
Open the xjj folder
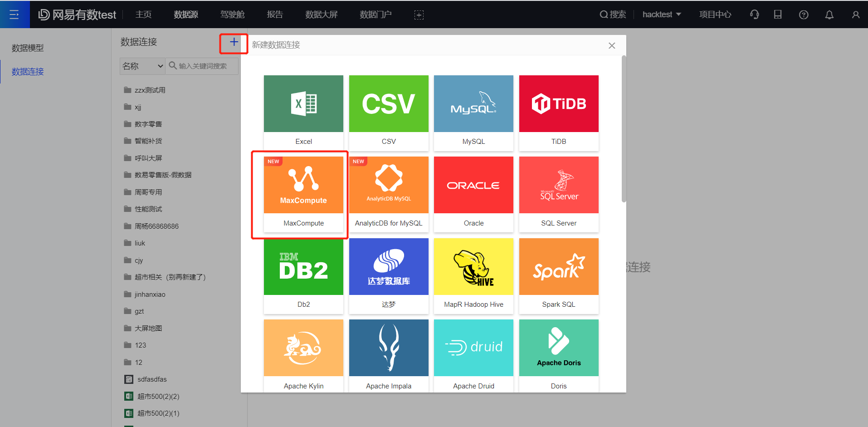132,107
